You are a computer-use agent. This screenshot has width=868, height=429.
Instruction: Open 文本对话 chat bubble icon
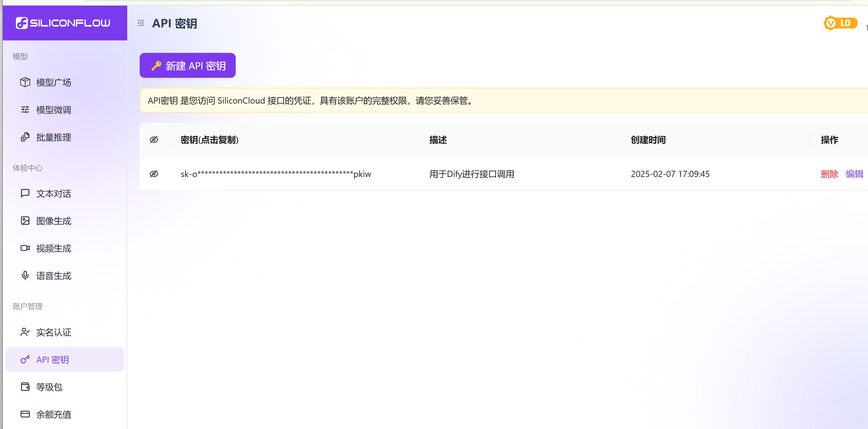coord(25,193)
